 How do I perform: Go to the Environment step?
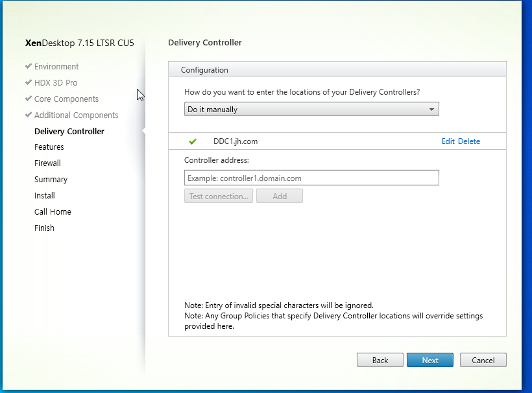point(56,66)
